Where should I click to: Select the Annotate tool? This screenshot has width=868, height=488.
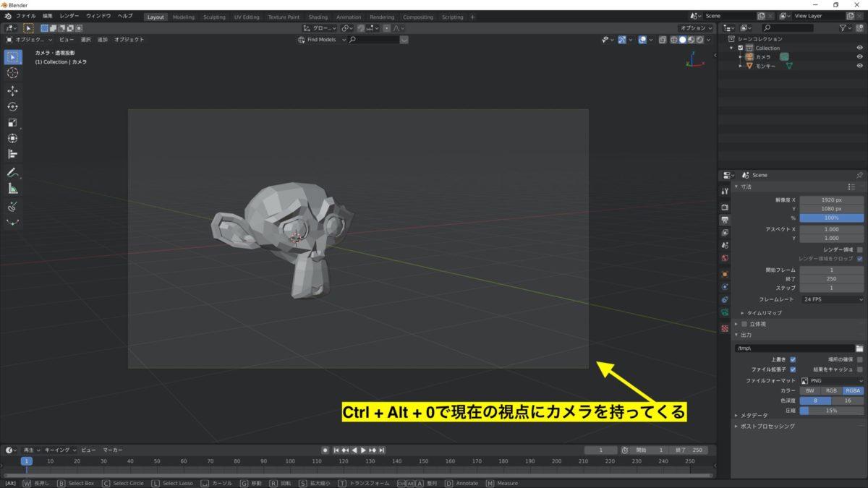[12, 173]
